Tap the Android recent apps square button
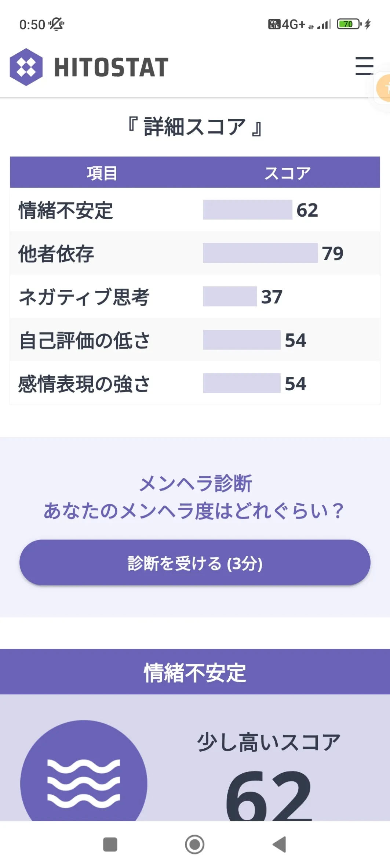Screen dimensions: 390x868 point(110,845)
